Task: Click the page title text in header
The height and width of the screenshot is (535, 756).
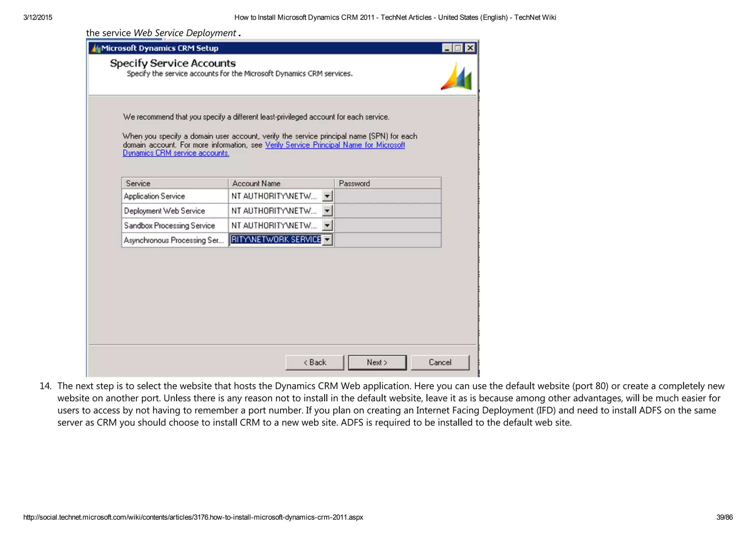Action: [x=395, y=17]
